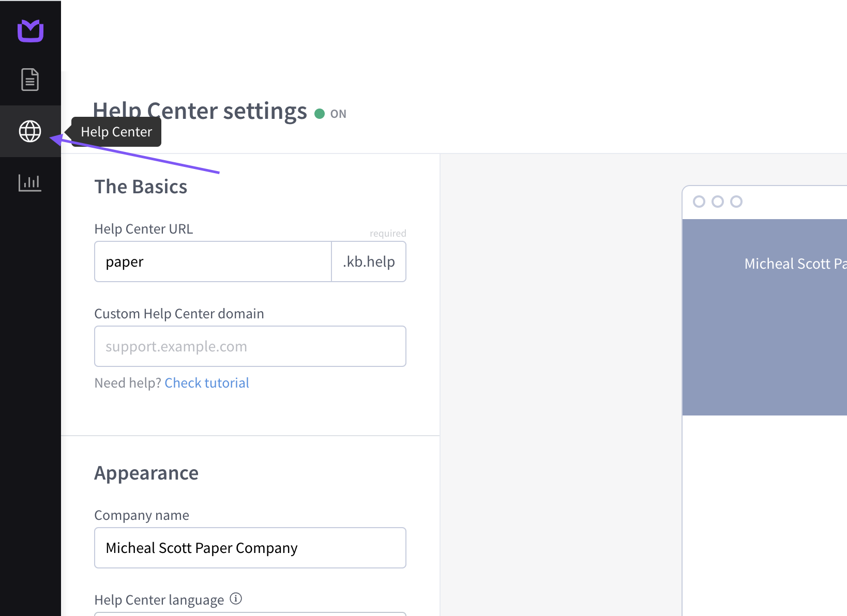Click the purple KnowledgeBase logo icon
Viewport: 847px width, 616px height.
point(31,30)
